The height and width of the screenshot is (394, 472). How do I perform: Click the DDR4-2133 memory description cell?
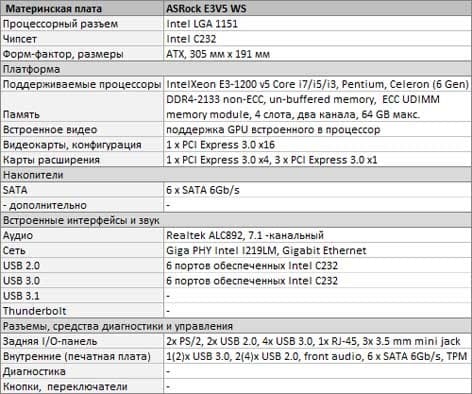pyautogui.click(x=318, y=107)
